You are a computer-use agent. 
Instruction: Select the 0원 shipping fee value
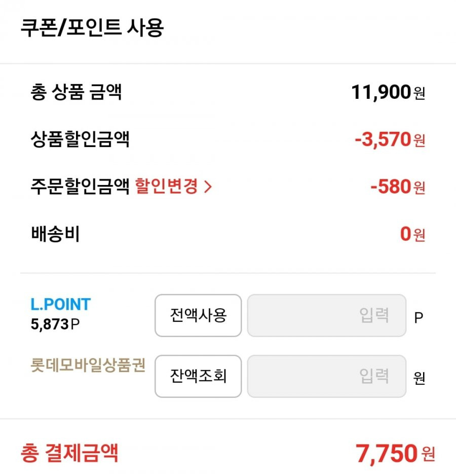(412, 234)
